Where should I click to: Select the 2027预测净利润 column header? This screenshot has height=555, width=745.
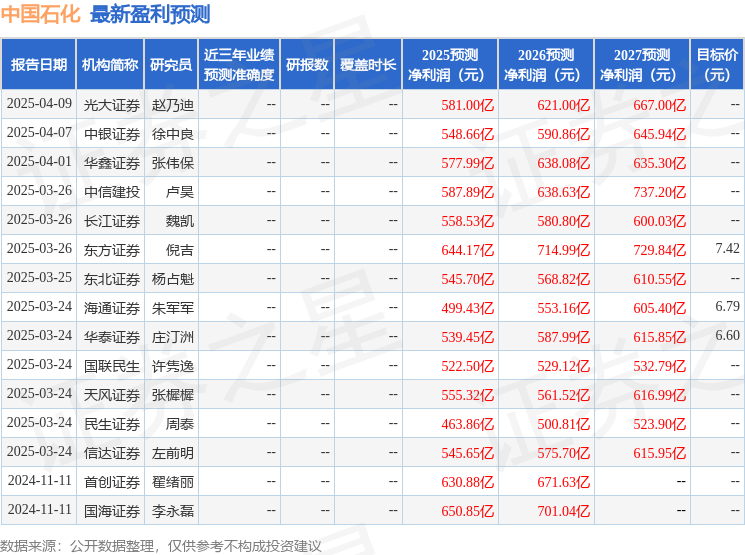click(641, 65)
